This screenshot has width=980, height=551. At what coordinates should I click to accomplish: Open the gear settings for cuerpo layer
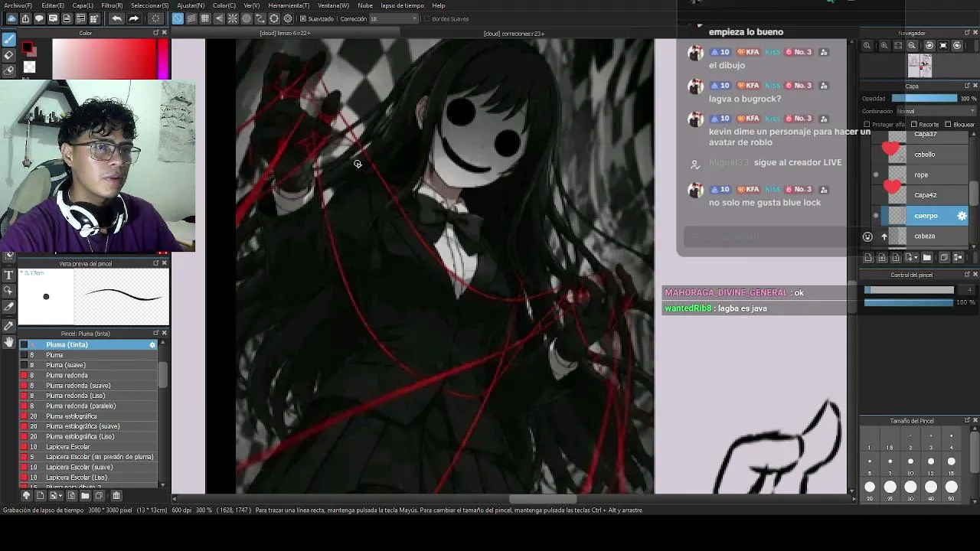[x=962, y=216]
